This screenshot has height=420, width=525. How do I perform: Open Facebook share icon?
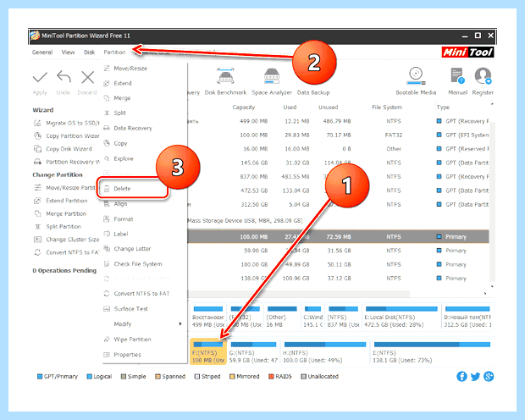pyautogui.click(x=461, y=377)
